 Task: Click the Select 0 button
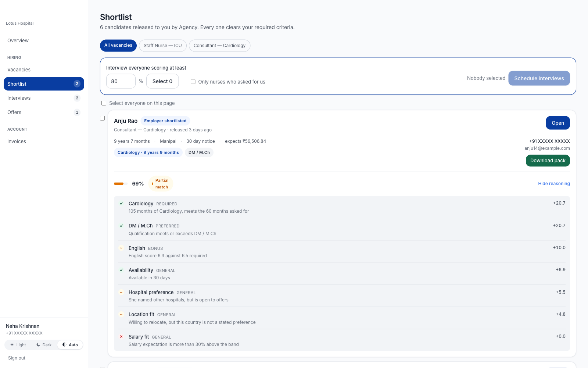point(162,81)
